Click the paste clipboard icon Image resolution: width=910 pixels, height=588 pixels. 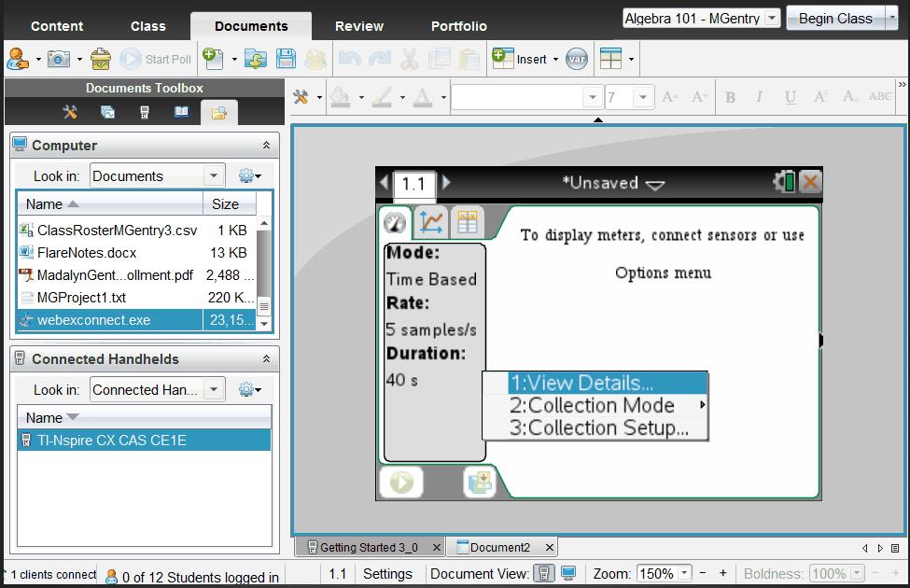[x=469, y=59]
